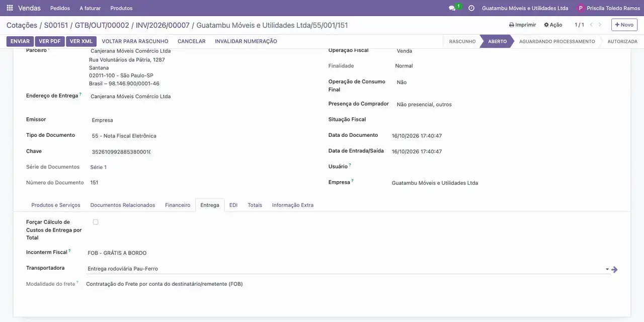Click the Vendas app title
Image resolution: width=644 pixels, height=322 pixels.
pyautogui.click(x=30, y=8)
